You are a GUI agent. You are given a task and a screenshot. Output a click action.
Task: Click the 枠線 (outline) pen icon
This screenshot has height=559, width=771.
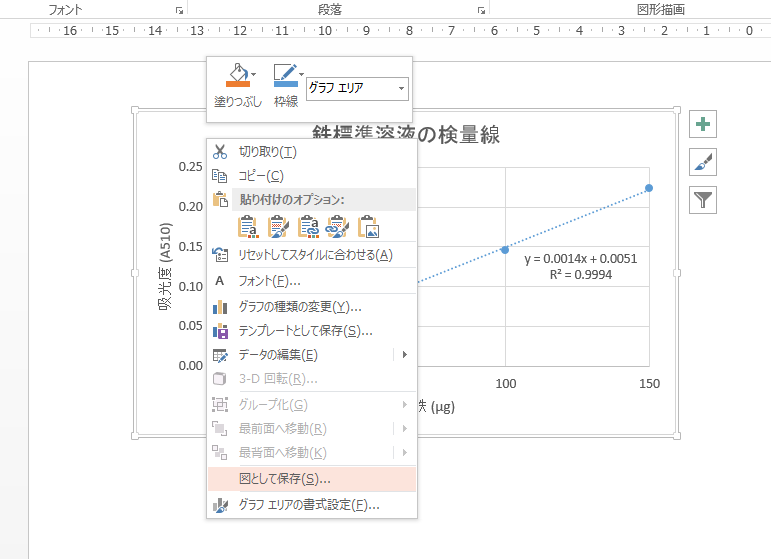point(284,76)
